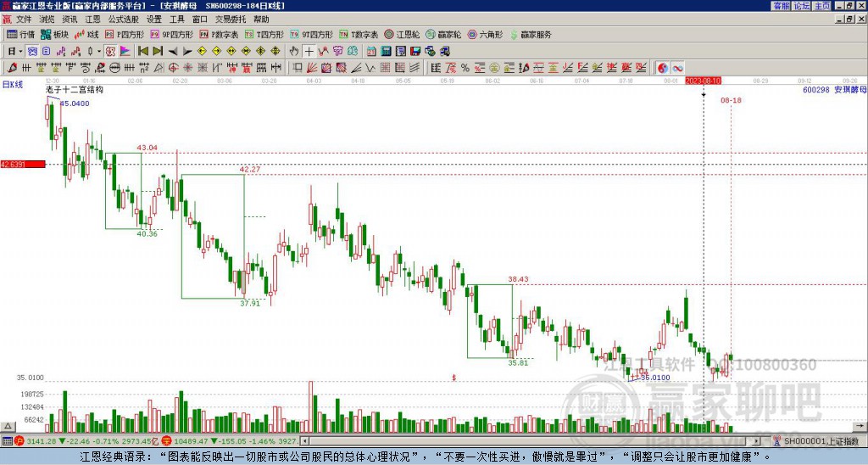Click the blue infinity loop icon
This screenshot has width=868, height=465.
(677, 68)
